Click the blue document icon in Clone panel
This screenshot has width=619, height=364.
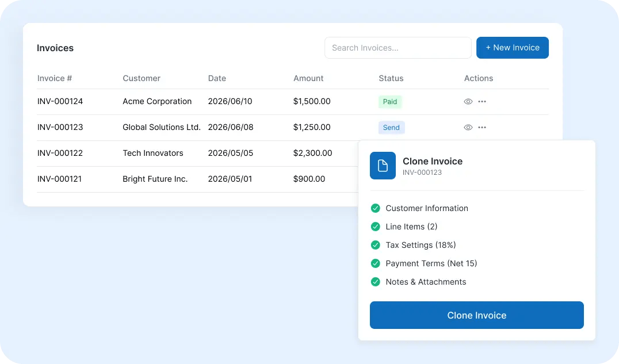coord(383,166)
